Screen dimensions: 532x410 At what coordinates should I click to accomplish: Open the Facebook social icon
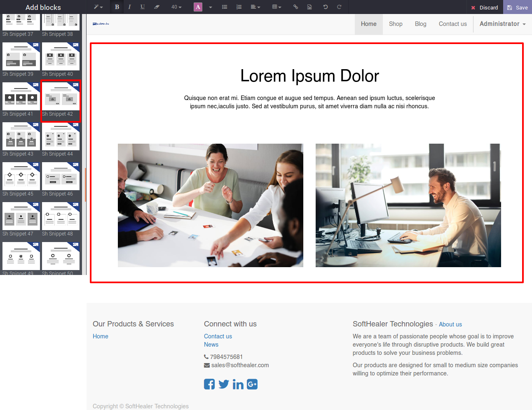pyautogui.click(x=209, y=384)
